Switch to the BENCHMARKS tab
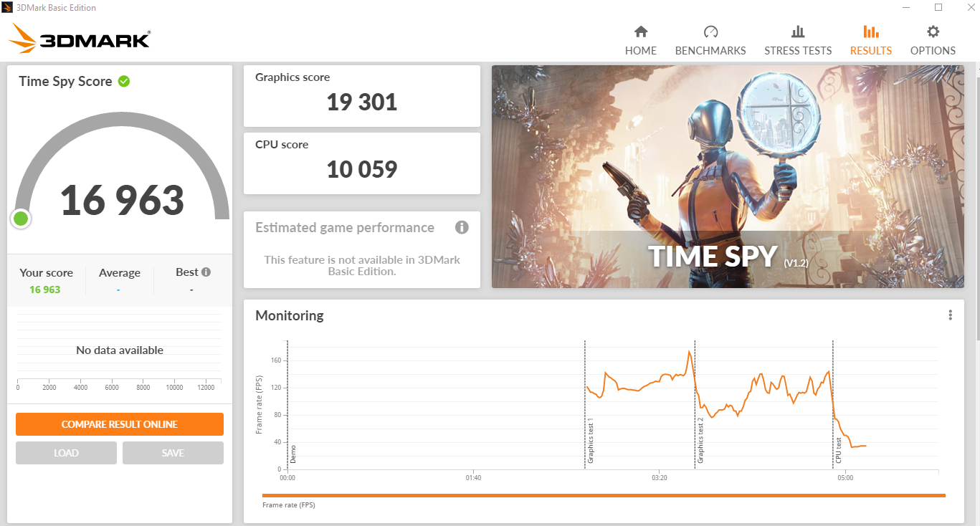 click(710, 41)
